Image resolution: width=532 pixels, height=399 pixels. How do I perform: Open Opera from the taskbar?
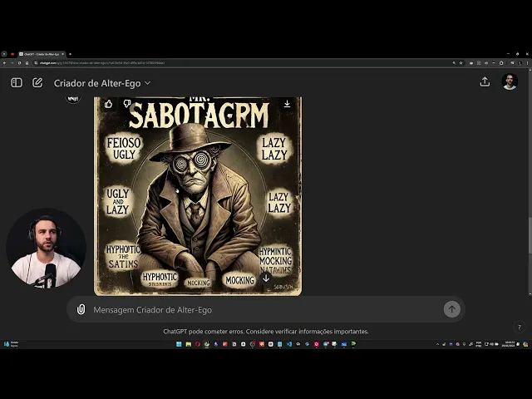pos(198,344)
